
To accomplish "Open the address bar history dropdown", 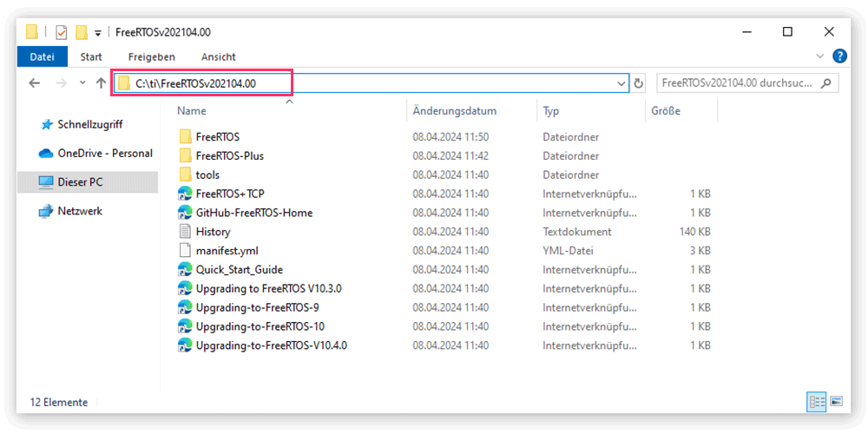I will pos(621,83).
